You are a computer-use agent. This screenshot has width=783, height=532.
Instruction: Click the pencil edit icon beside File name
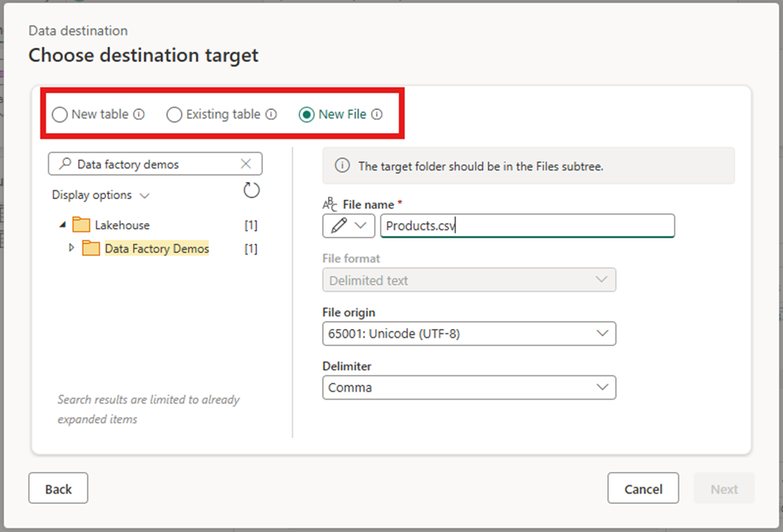coord(339,226)
